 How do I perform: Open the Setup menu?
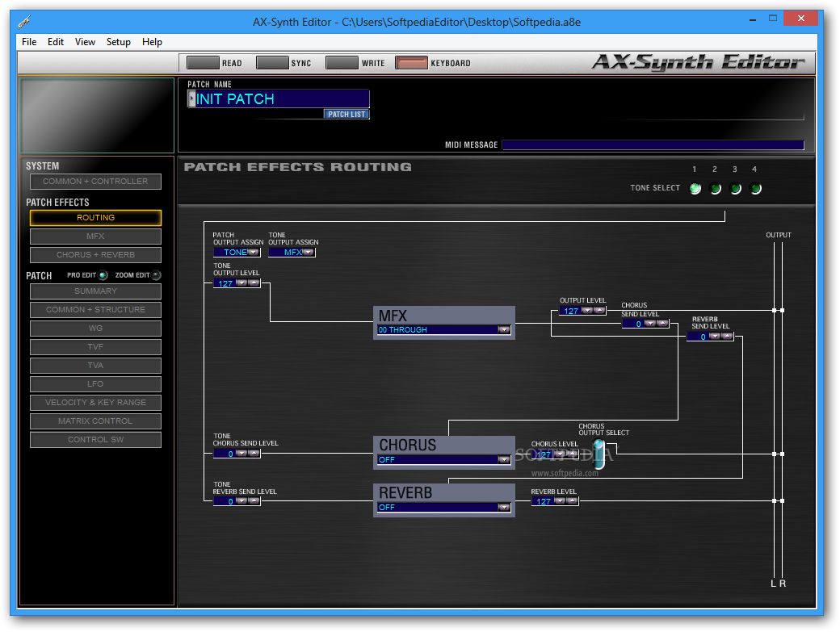tap(119, 42)
